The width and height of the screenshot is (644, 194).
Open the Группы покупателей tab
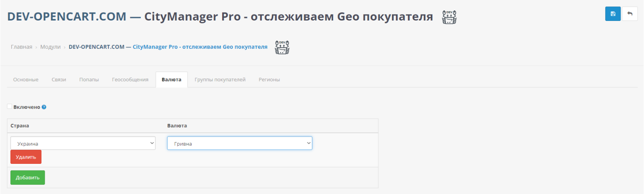click(x=220, y=80)
